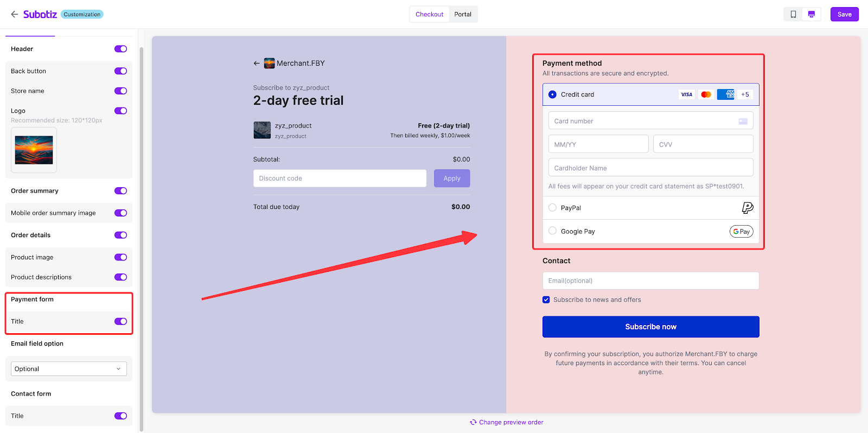Click the Discount code input field

click(x=340, y=179)
